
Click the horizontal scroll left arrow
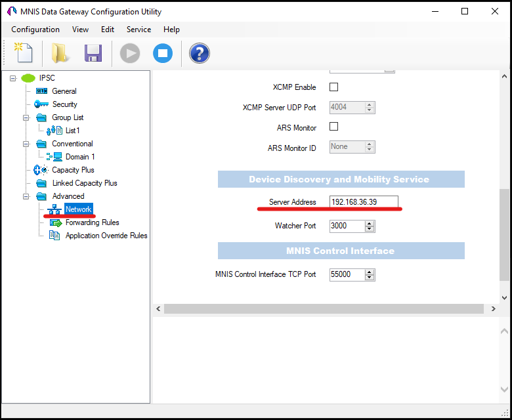point(158,308)
